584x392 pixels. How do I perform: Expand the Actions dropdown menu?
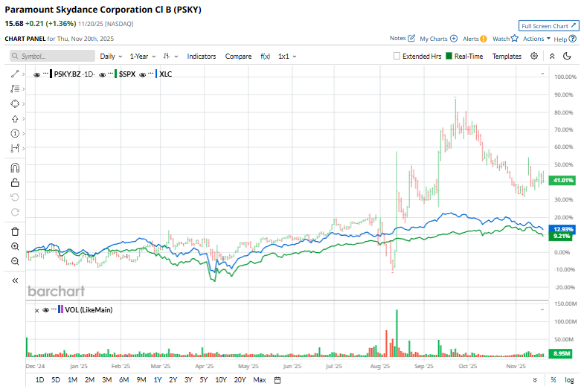click(x=536, y=39)
